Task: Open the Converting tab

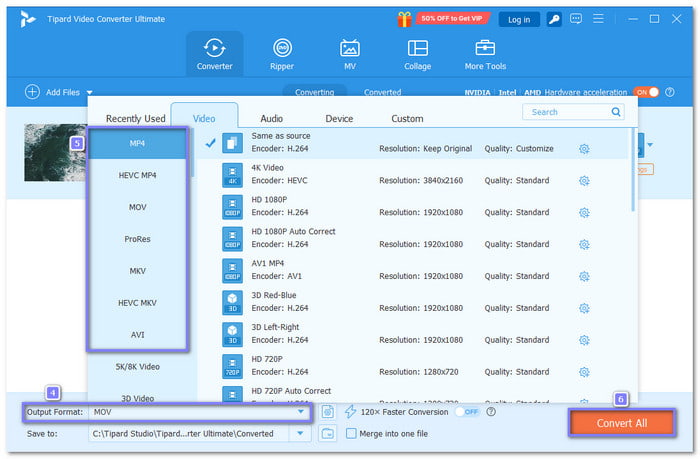Action: pos(315,92)
